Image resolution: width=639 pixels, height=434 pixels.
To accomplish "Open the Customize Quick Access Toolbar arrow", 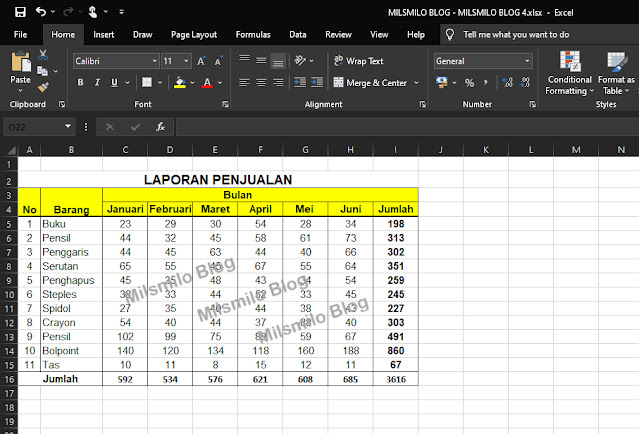I will 121,12.
